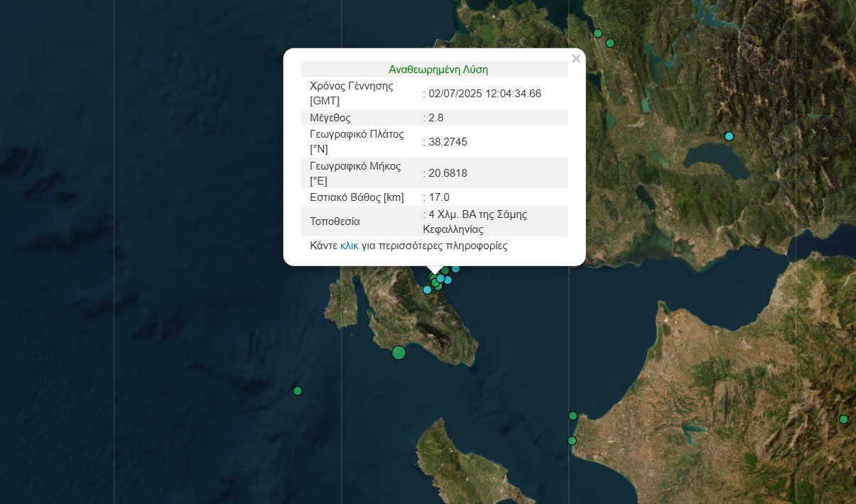Viewport: 856px width, 504px height.
Task: Click the rightmost cyan marker in the cluster below the popup
Action: (x=448, y=280)
